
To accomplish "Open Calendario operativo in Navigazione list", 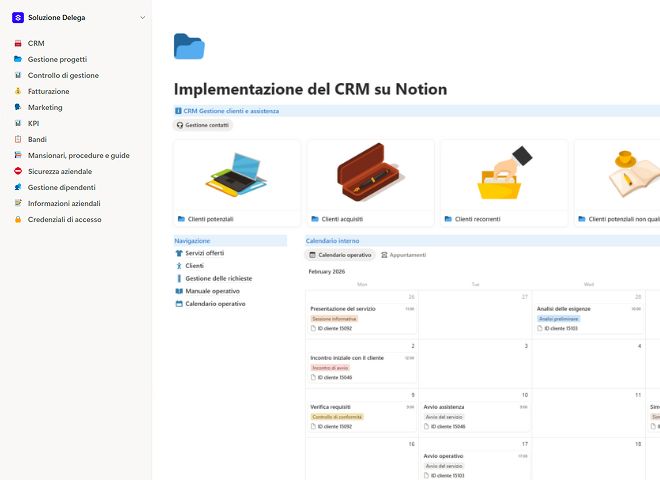I will [x=216, y=304].
